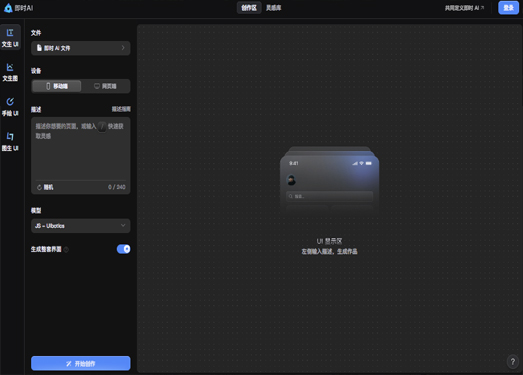Image resolution: width=523 pixels, height=375 pixels.
Task: Open the 描述指南 link
Action: tap(121, 109)
